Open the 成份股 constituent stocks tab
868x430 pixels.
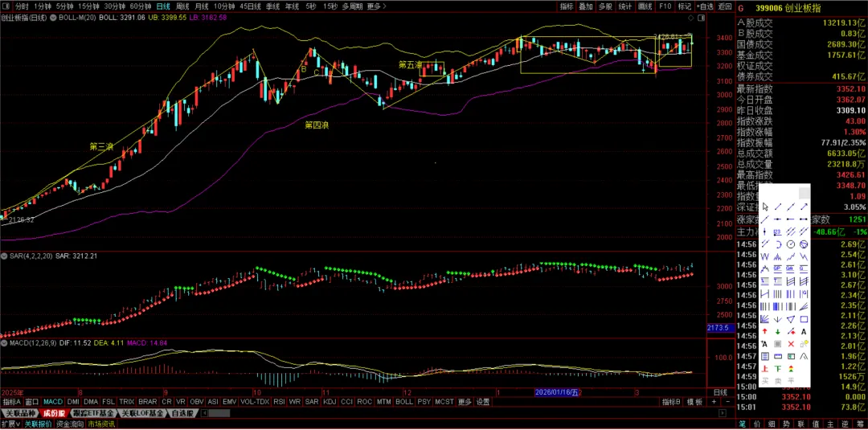tap(55, 413)
